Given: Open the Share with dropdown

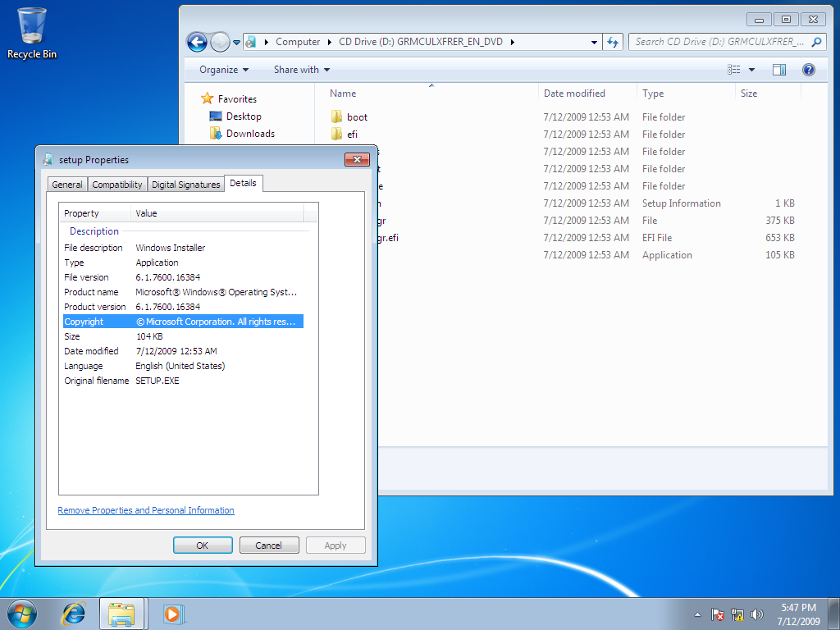Looking at the screenshot, I should pos(302,70).
